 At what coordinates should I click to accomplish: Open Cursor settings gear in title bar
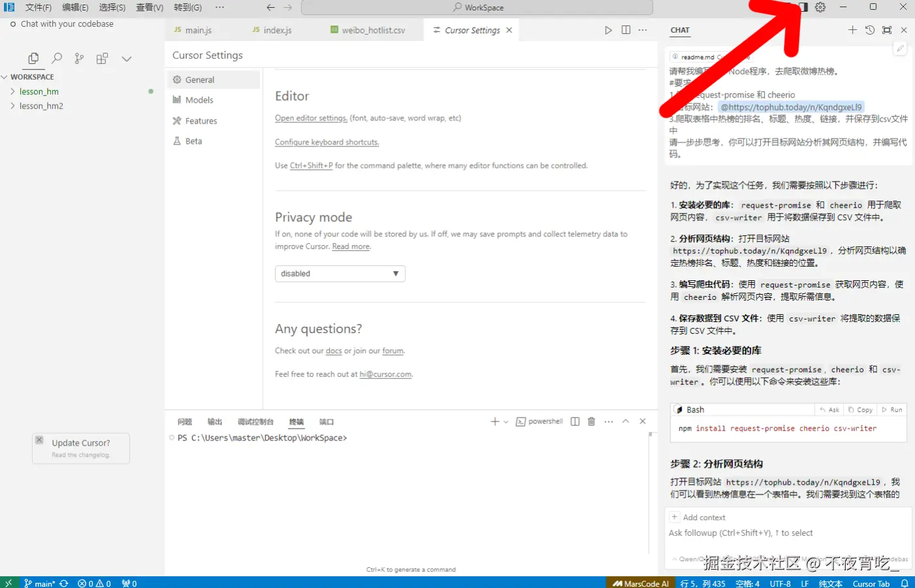[820, 7]
